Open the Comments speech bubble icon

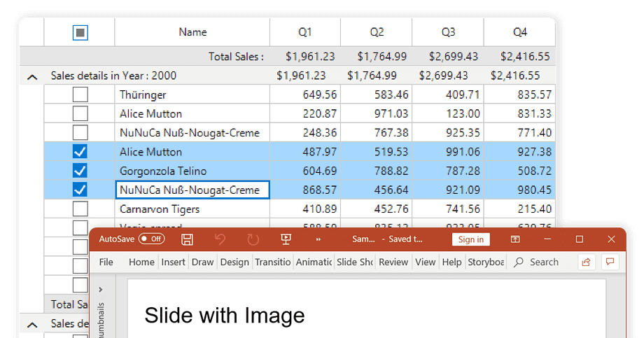pyautogui.click(x=610, y=262)
